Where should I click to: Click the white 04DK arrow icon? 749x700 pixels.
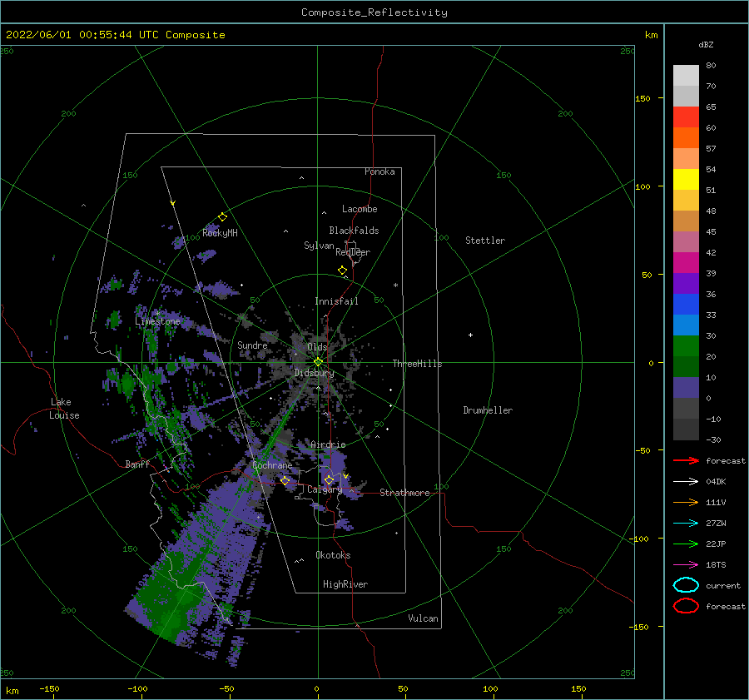[x=686, y=481]
